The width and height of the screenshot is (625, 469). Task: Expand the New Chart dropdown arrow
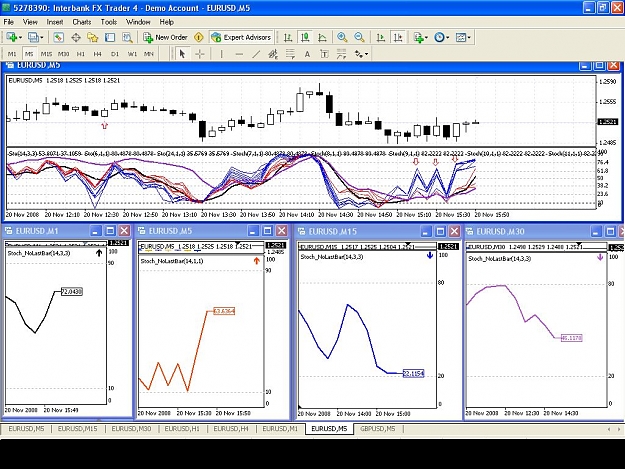(x=20, y=37)
